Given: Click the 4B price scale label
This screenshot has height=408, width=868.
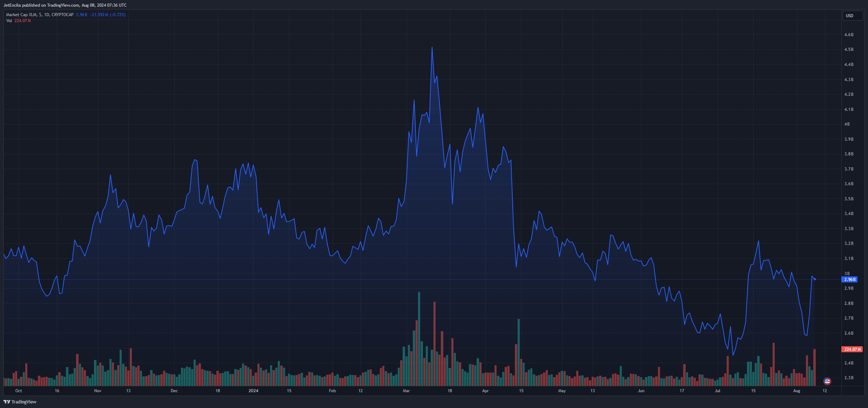Looking at the screenshot, I should (x=847, y=124).
